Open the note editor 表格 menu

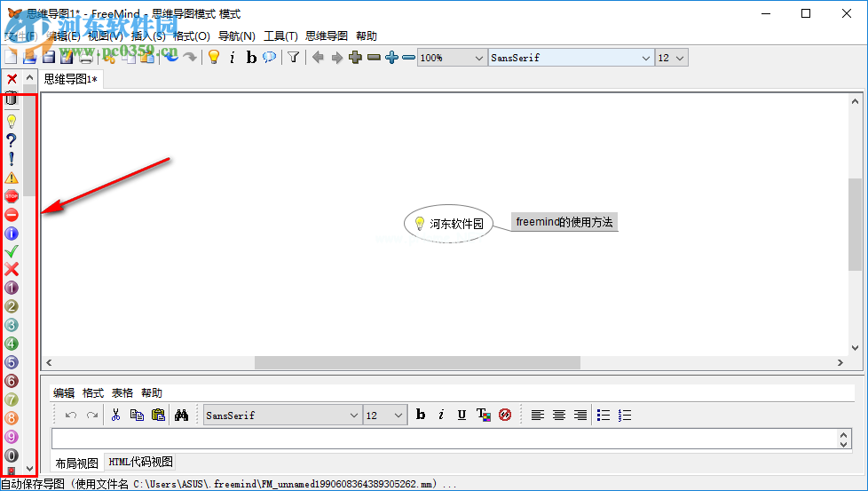122,393
